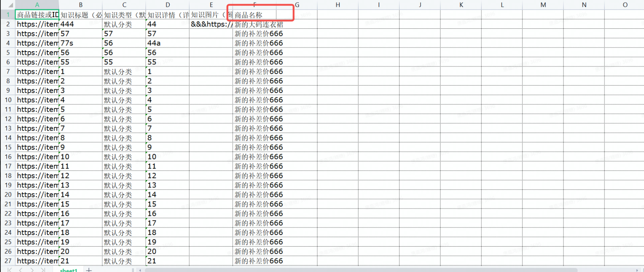This screenshot has height=272, width=644.
Task: Select row 27 header
Action: point(8,261)
